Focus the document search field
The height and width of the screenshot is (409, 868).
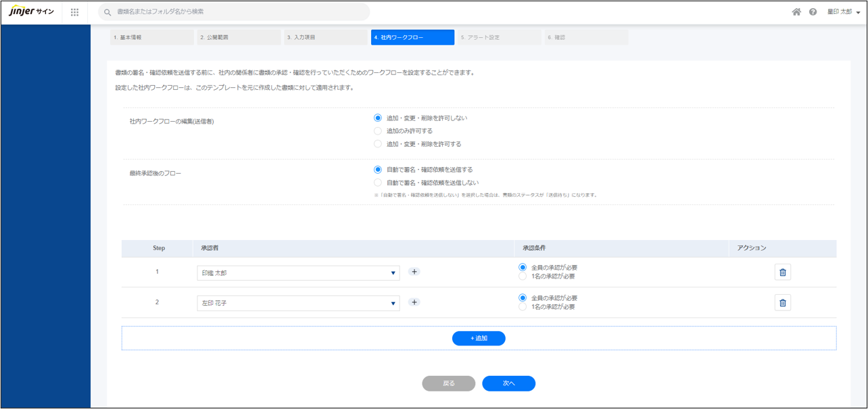click(x=237, y=12)
